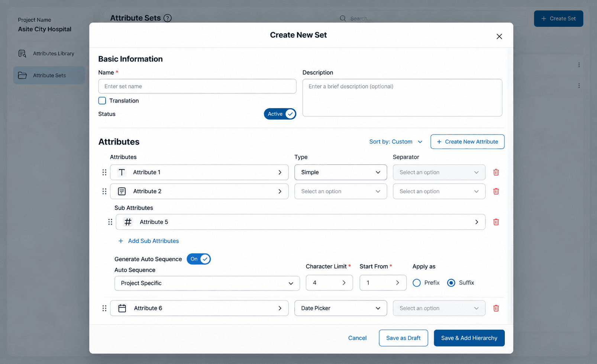Click the Start From stepper showing 1
Screen dimensions: 597x364
(383, 283)
